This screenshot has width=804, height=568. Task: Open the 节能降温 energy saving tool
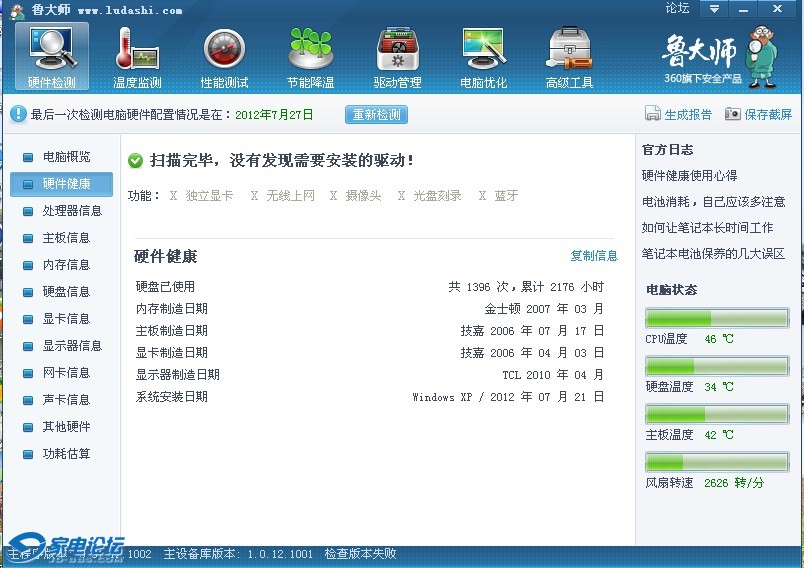pyautogui.click(x=310, y=57)
